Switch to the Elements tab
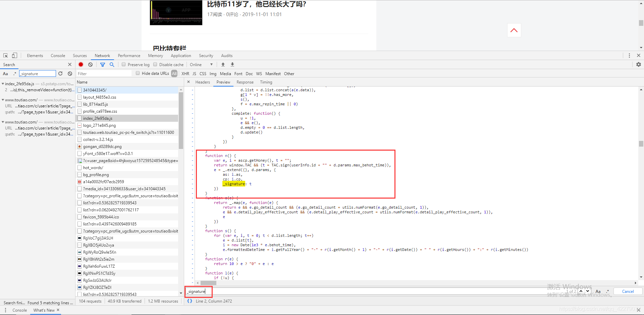This screenshot has width=644, height=315. (35, 55)
